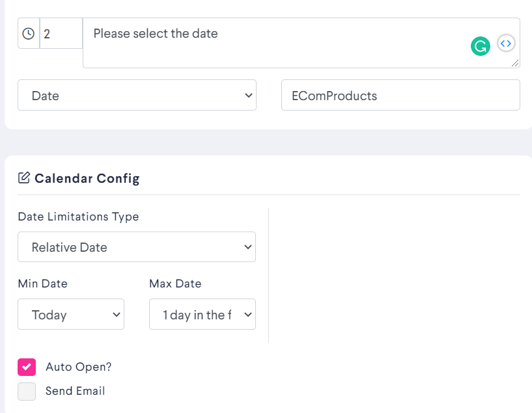Click the delay seconds field showing 2
The width and height of the screenshot is (532, 413).
click(61, 34)
